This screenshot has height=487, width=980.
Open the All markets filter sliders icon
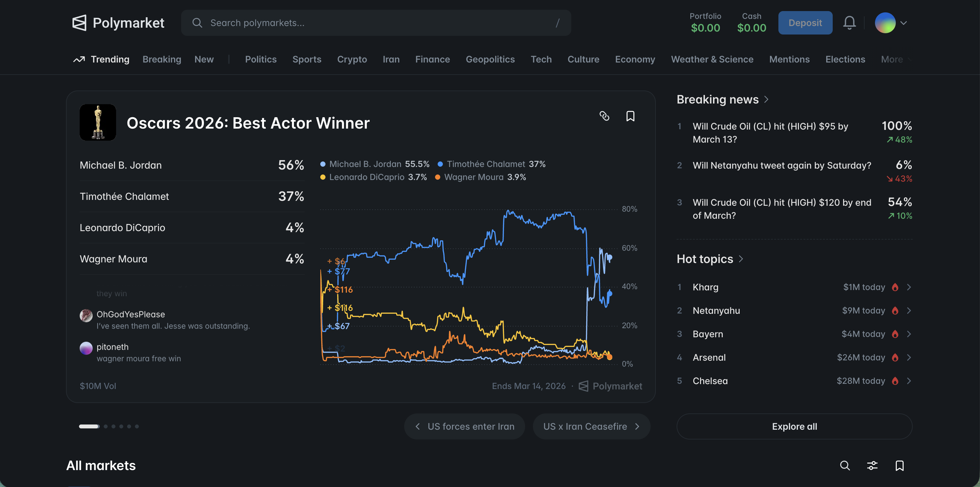coord(872,465)
